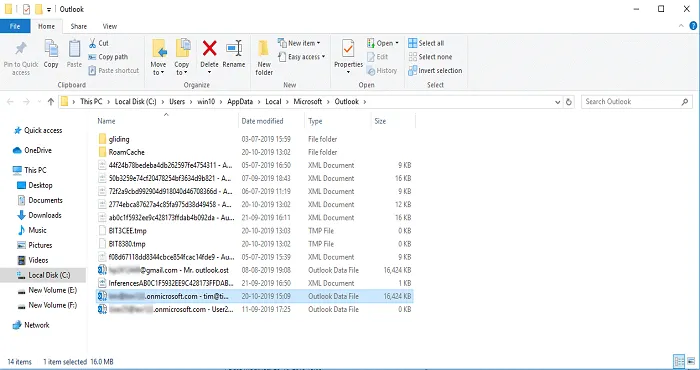Switch to the Home tab

(46, 26)
